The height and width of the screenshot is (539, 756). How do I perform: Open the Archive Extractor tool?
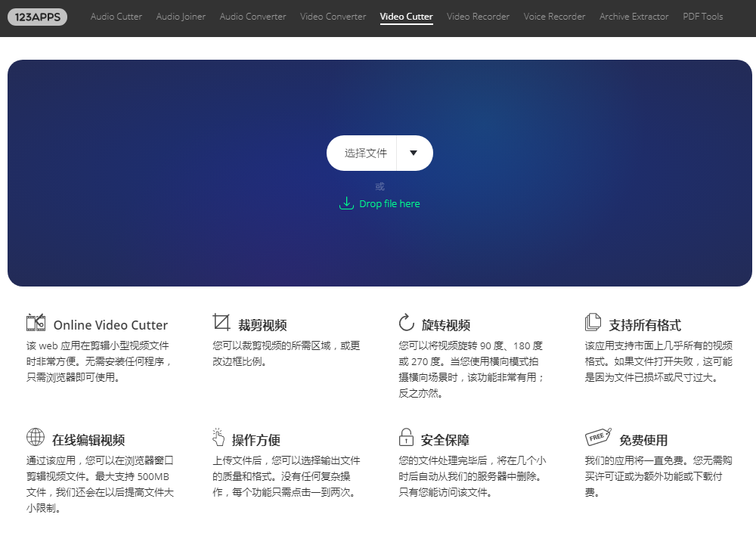click(x=634, y=16)
